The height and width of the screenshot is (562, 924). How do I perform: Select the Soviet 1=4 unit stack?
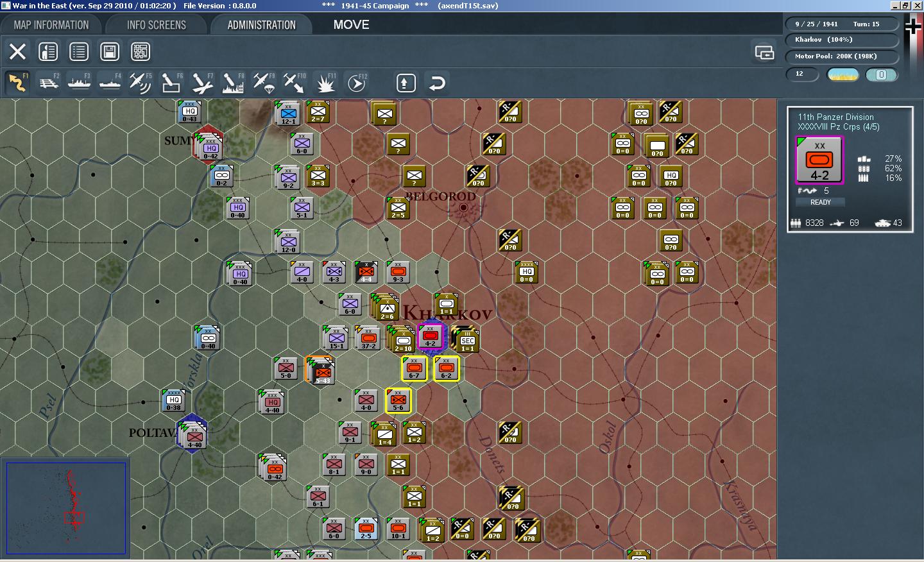coord(384,434)
